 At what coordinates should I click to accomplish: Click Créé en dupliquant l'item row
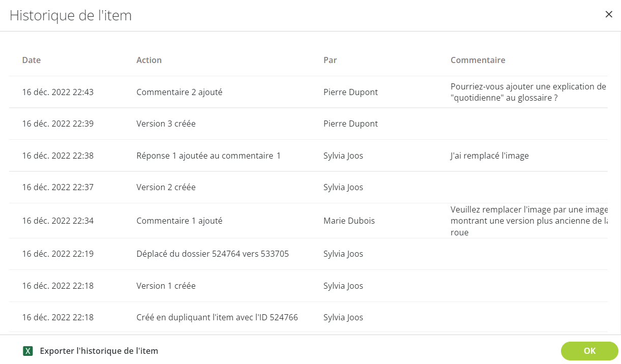(308, 317)
